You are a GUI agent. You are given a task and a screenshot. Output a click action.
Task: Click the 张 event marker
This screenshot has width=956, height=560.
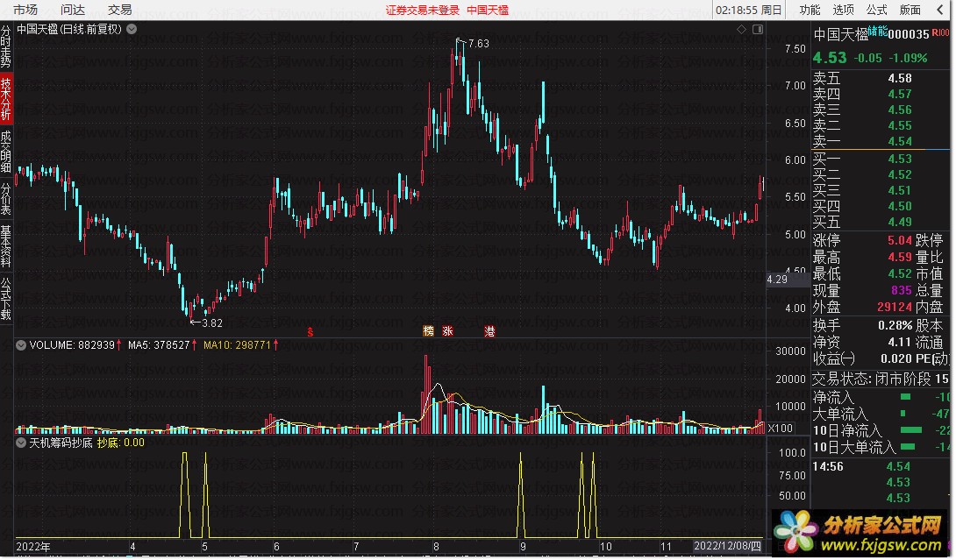coord(448,331)
